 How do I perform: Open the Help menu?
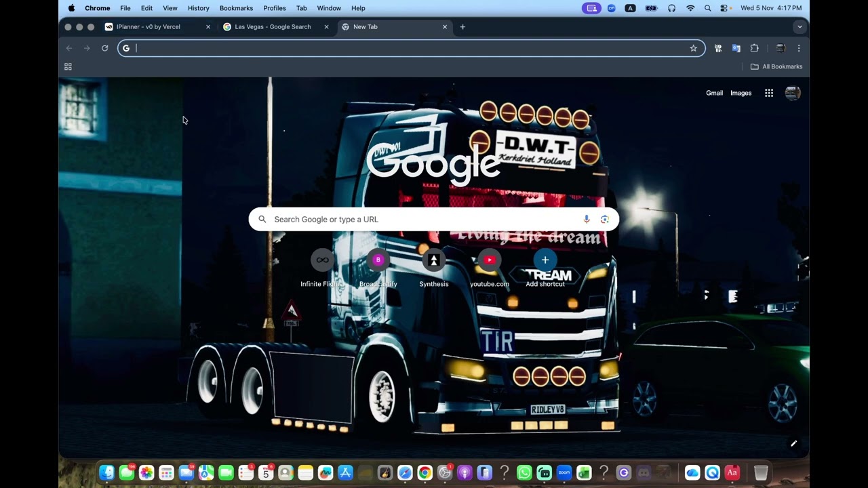click(x=358, y=8)
